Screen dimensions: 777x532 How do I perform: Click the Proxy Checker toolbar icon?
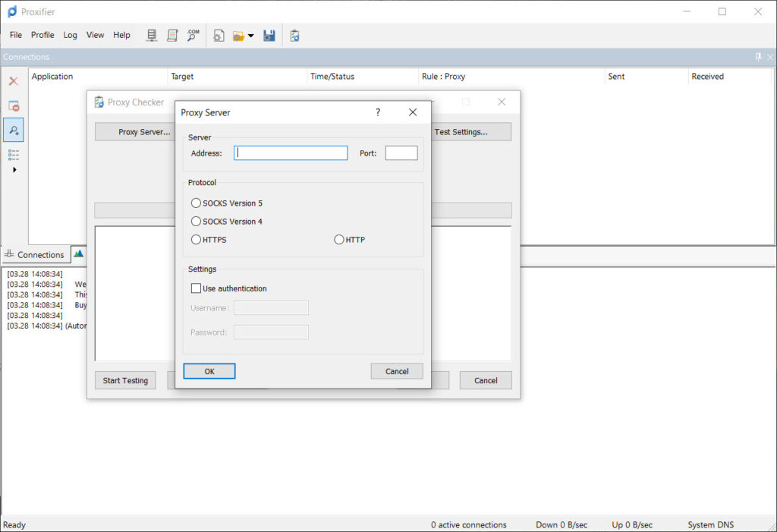[x=295, y=35]
